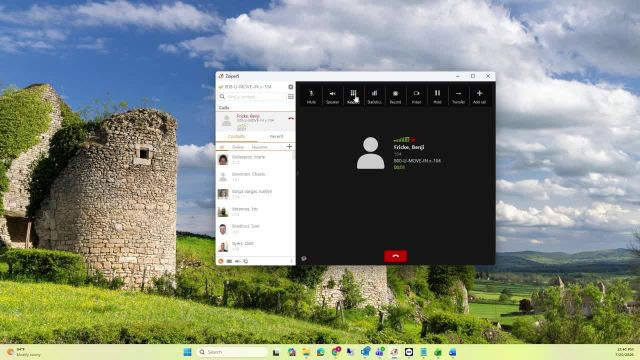Open Outlook from taskbar

(365, 352)
